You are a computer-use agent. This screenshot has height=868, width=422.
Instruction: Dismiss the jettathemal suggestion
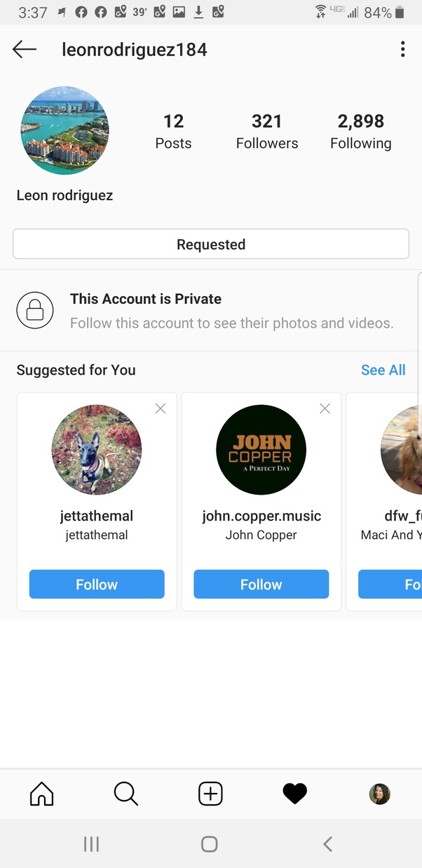[160, 408]
